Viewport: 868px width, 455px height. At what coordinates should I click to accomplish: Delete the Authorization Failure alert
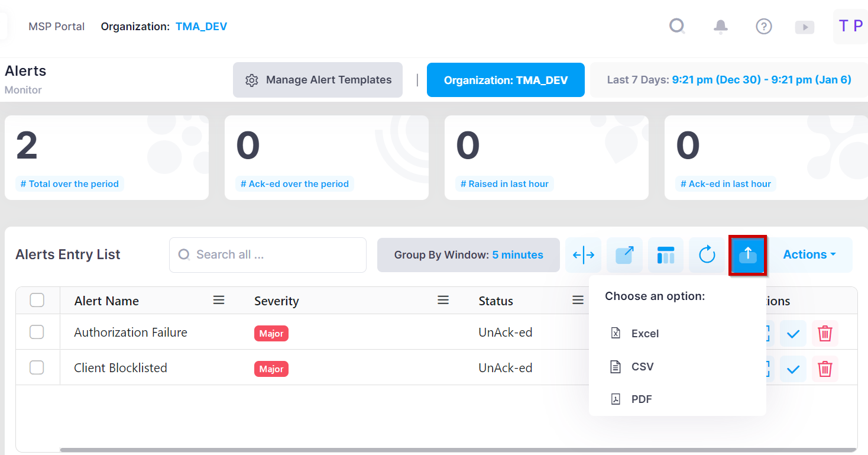pyautogui.click(x=825, y=334)
